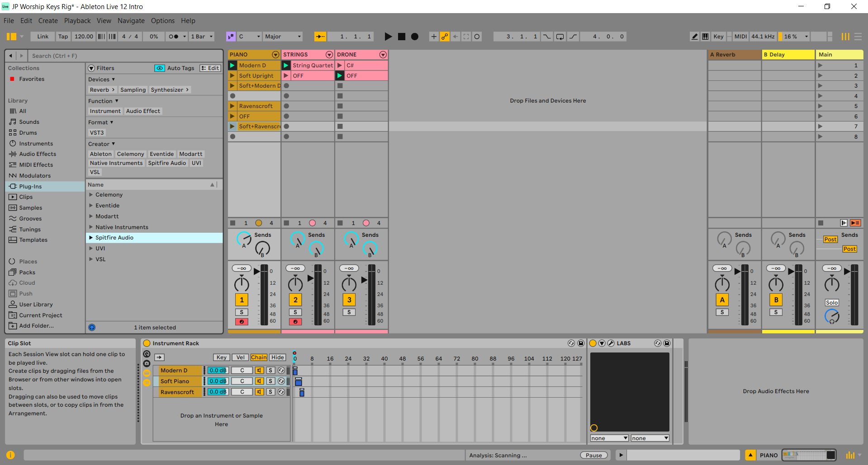
Task: Click the session record button in the transport
Action: (414, 37)
